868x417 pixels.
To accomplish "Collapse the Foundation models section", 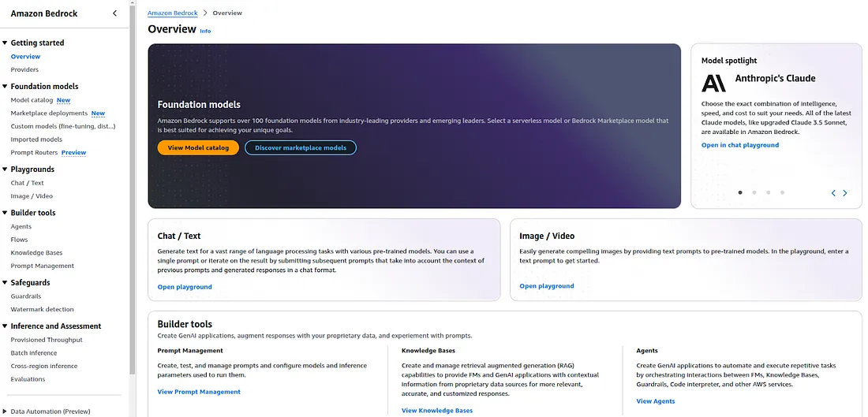I will (5, 86).
